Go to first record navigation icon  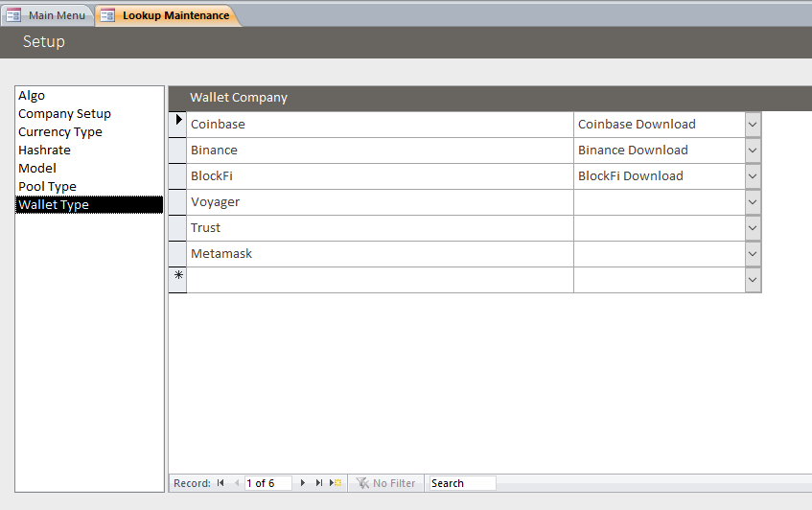click(220, 483)
